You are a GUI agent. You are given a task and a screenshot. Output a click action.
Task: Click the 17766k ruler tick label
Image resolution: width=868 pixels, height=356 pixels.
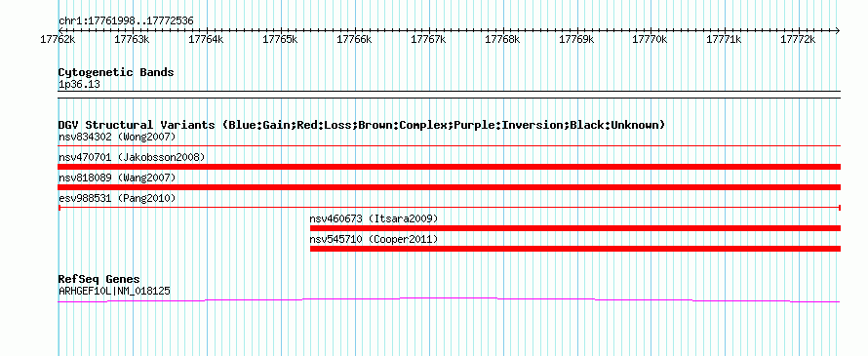click(x=355, y=40)
